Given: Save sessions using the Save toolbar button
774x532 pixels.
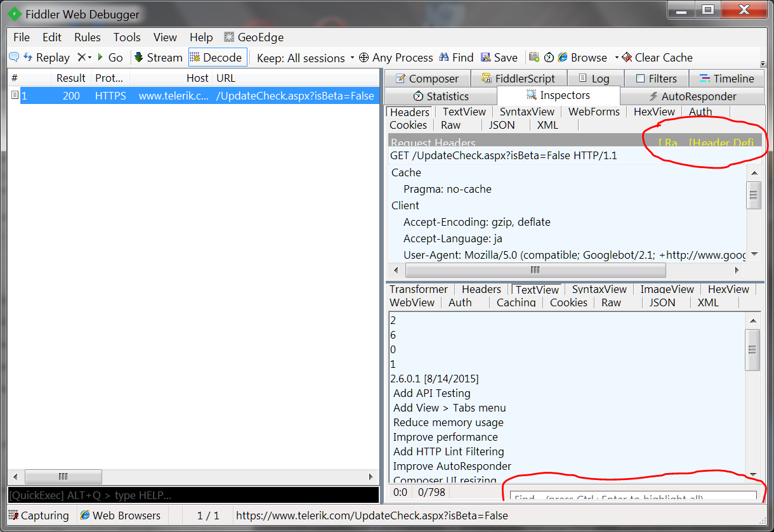Looking at the screenshot, I should click(499, 57).
